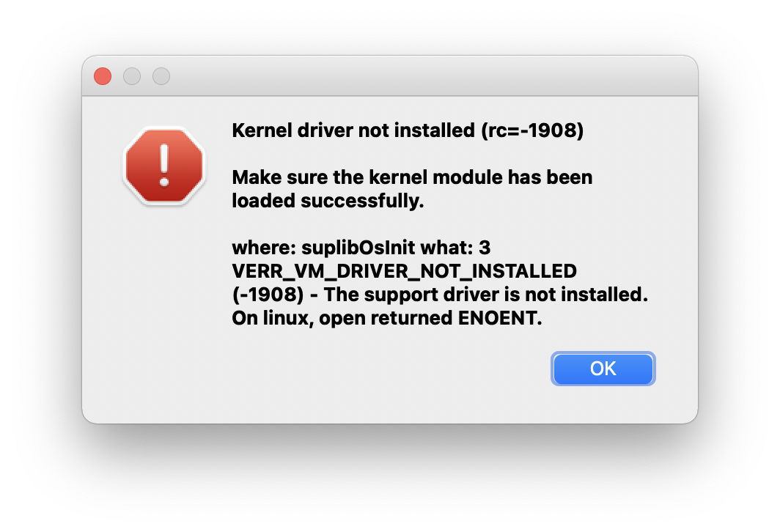The image size is (780, 532).
Task: Click the "Make sure the kernel module" line
Action: [411, 177]
